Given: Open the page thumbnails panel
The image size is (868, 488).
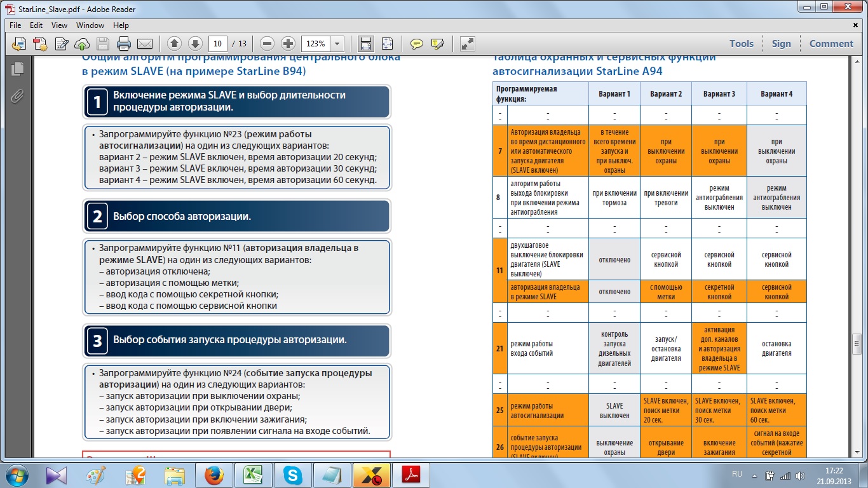Looking at the screenshot, I should coord(17,69).
